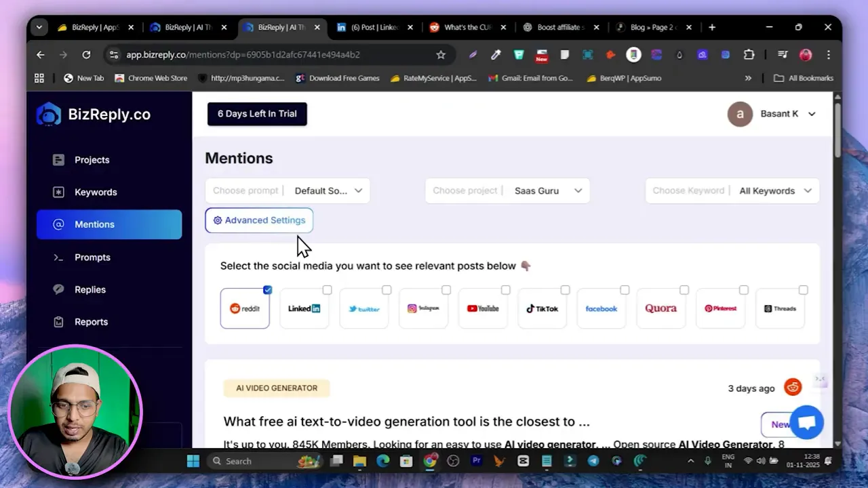The height and width of the screenshot is (488, 868).
Task: Go to Prompts in the sidebar
Action: tap(92, 257)
